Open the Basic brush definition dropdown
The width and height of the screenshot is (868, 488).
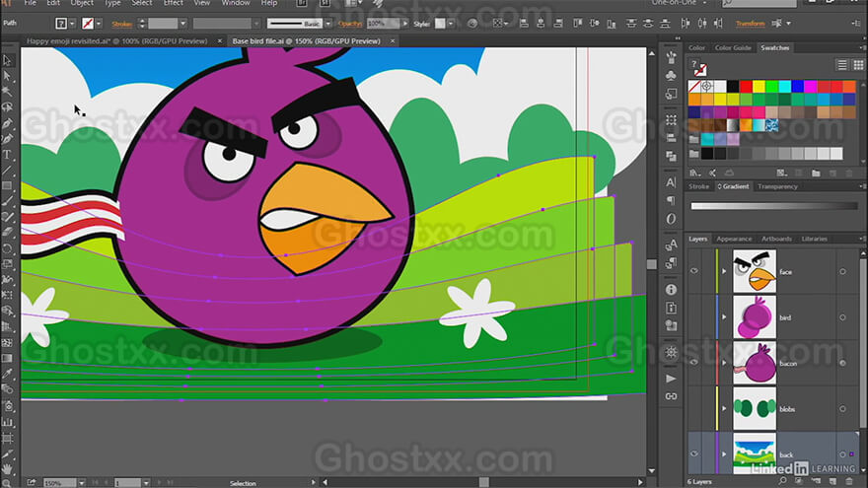[x=327, y=24]
